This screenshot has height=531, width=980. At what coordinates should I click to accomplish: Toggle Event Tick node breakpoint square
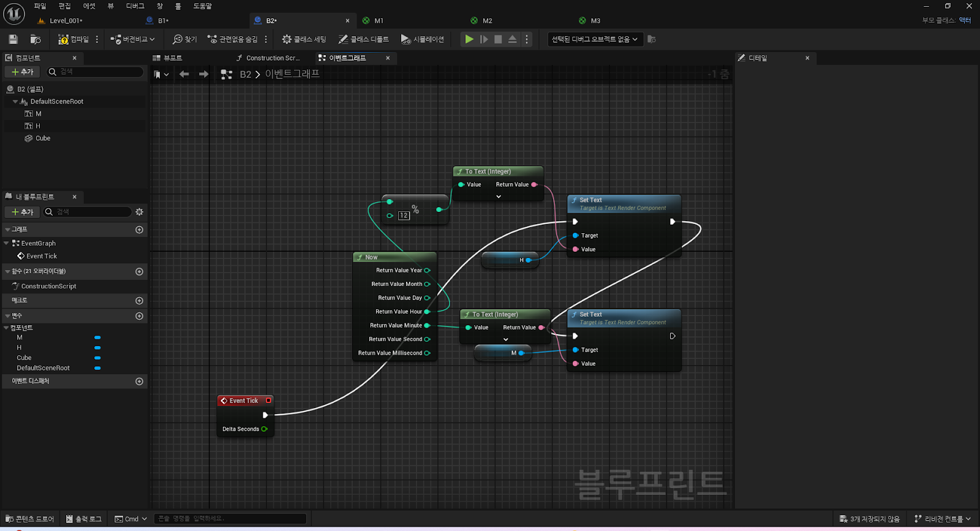(268, 401)
